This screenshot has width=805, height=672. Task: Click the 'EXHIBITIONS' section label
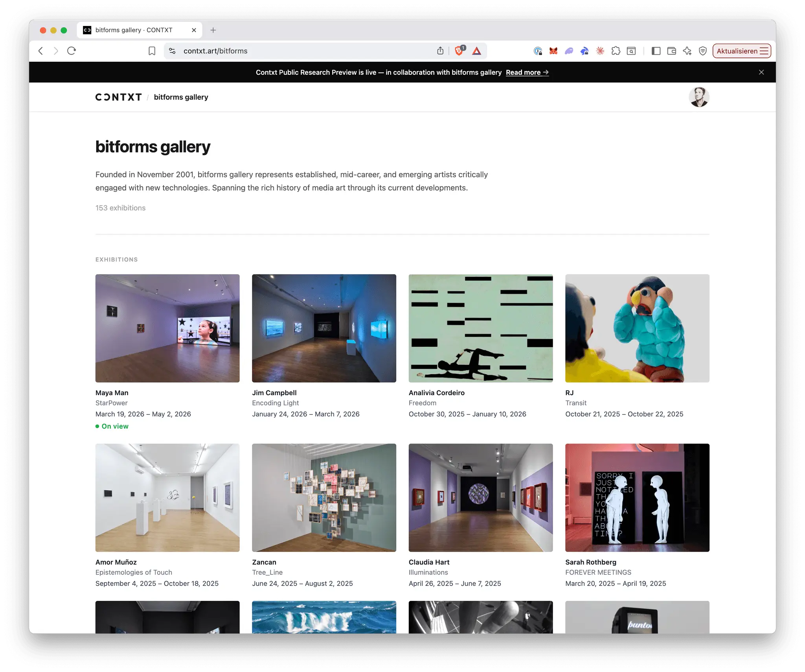(x=117, y=260)
